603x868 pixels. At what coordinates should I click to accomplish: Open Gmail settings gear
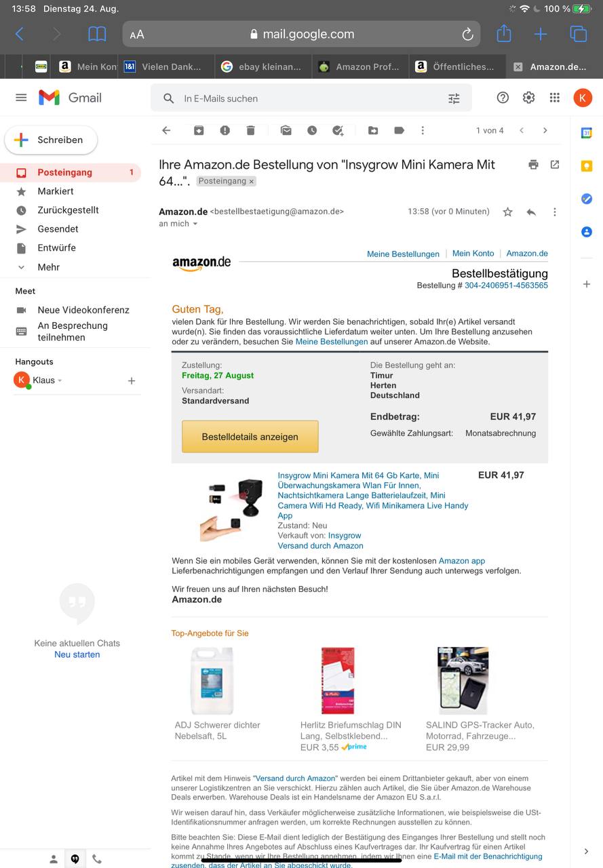tap(528, 98)
